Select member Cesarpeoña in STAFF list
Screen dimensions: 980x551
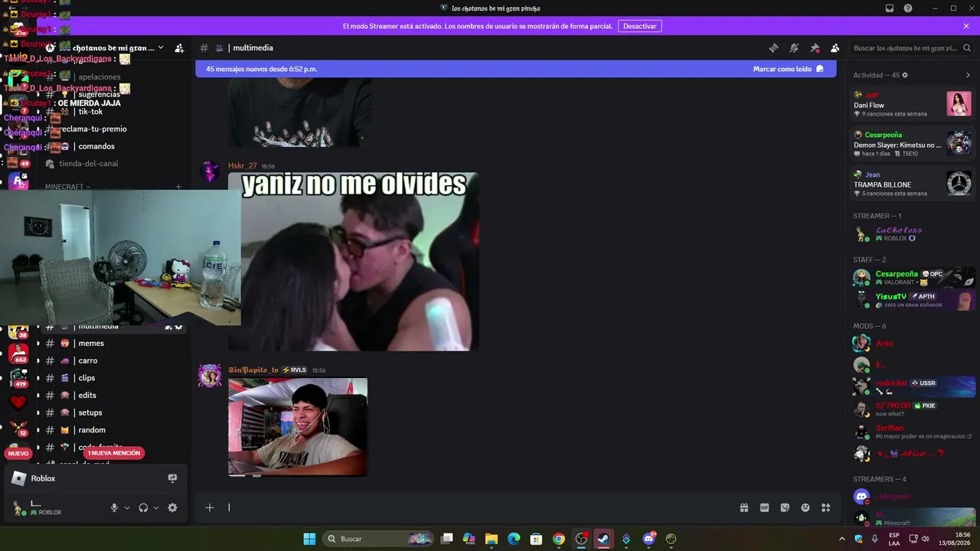913,277
